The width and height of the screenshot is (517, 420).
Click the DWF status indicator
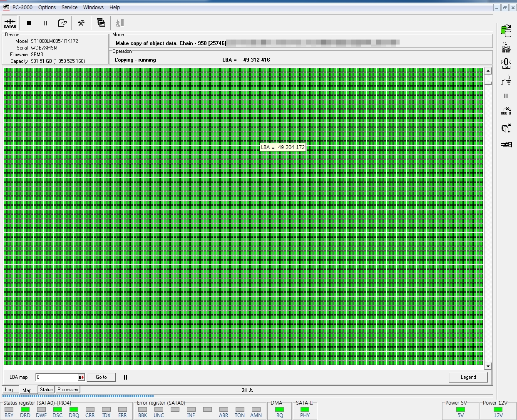41,410
